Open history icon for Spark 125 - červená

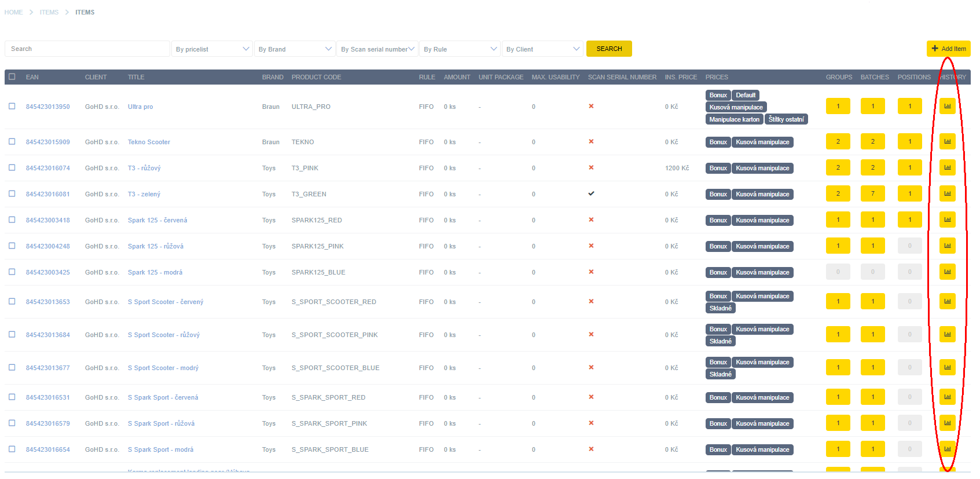[947, 220]
